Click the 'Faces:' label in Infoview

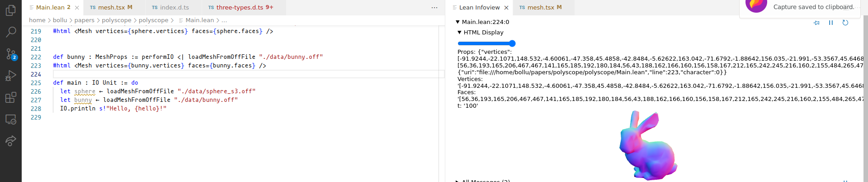(x=467, y=92)
